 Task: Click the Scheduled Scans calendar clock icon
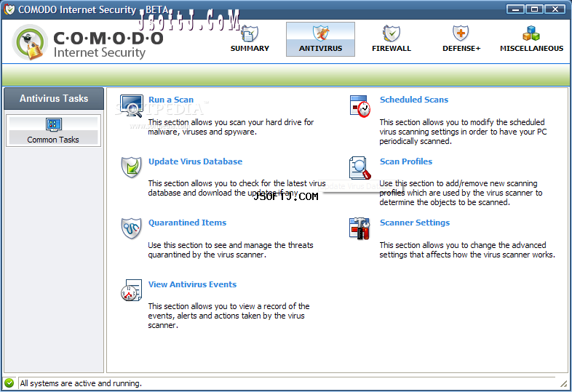(x=360, y=106)
